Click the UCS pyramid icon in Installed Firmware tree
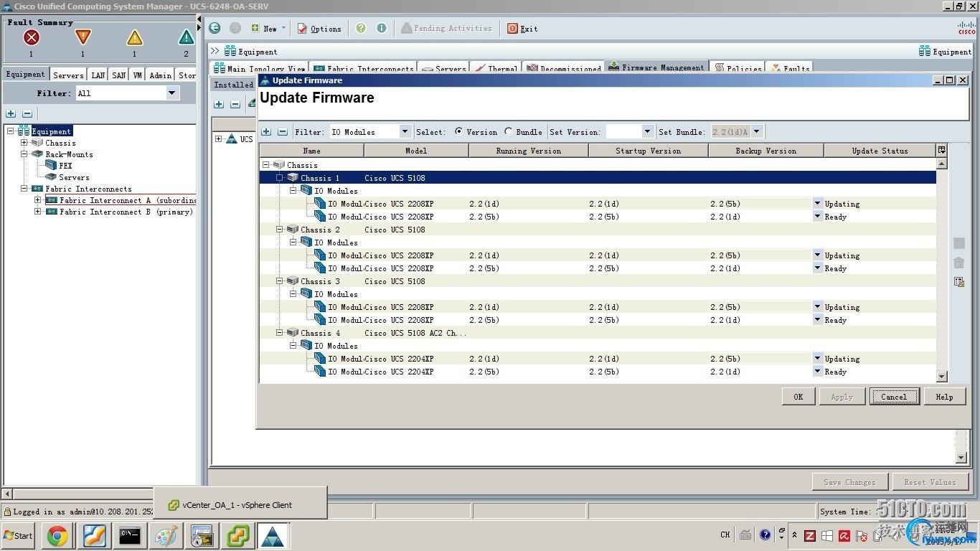Image resolution: width=980 pixels, height=551 pixels. click(x=232, y=138)
